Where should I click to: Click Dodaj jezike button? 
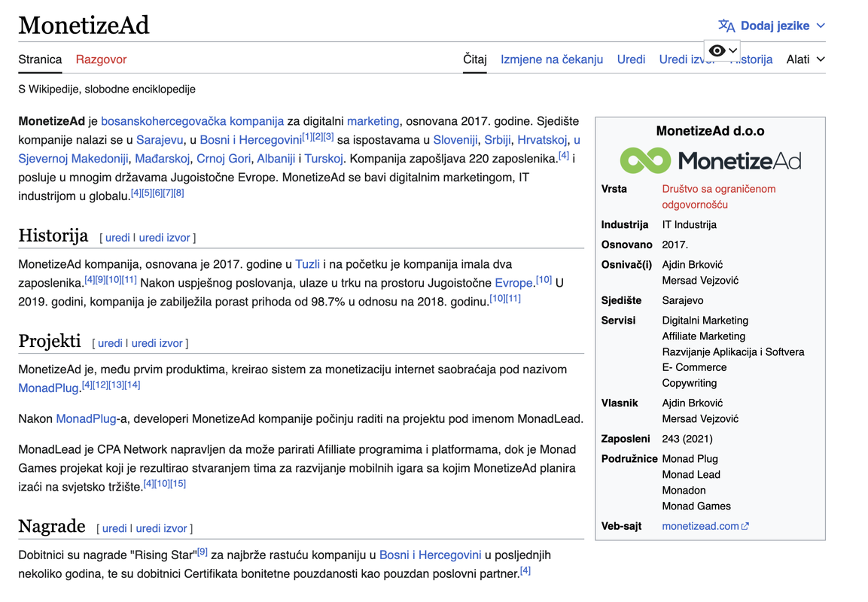[x=772, y=26]
